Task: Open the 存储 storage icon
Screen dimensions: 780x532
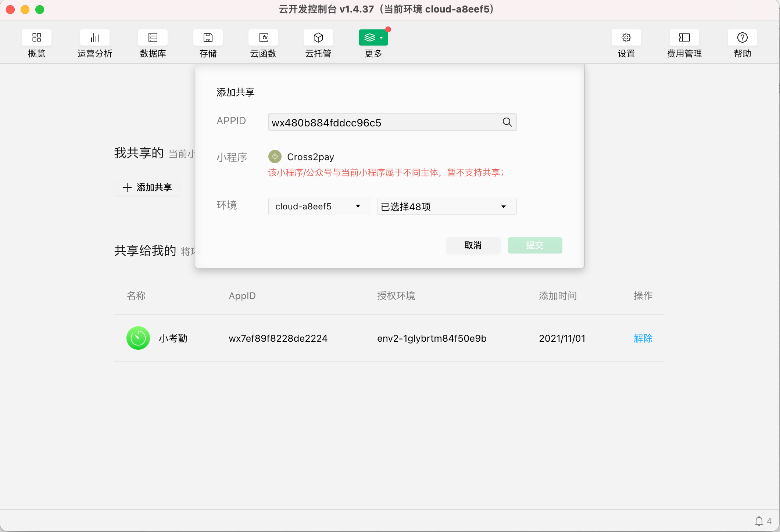Action: [208, 37]
